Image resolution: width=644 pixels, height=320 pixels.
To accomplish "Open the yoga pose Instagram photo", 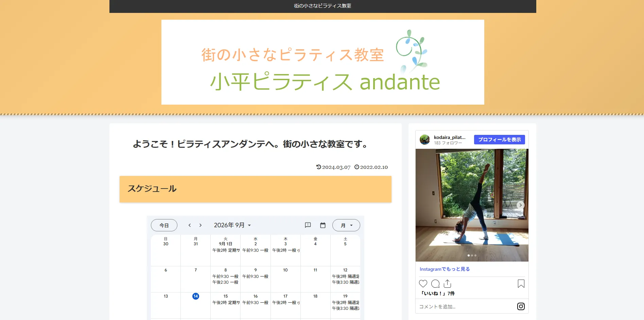I will pyautogui.click(x=472, y=205).
